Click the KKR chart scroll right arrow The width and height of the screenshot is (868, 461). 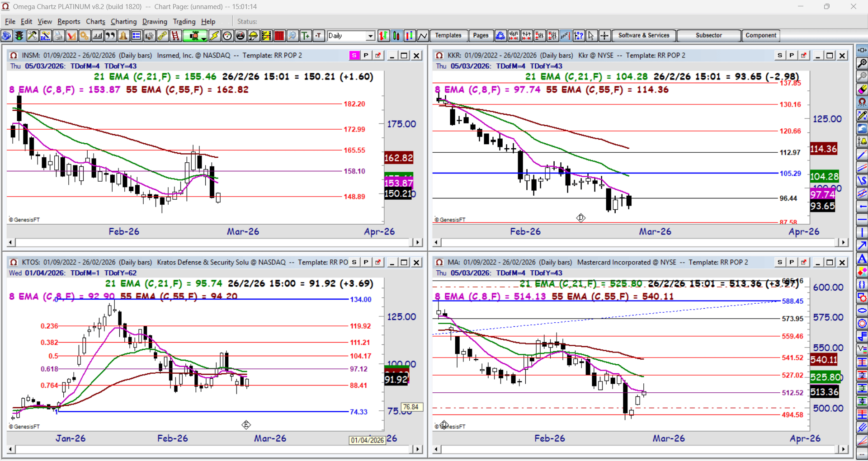[843, 242]
